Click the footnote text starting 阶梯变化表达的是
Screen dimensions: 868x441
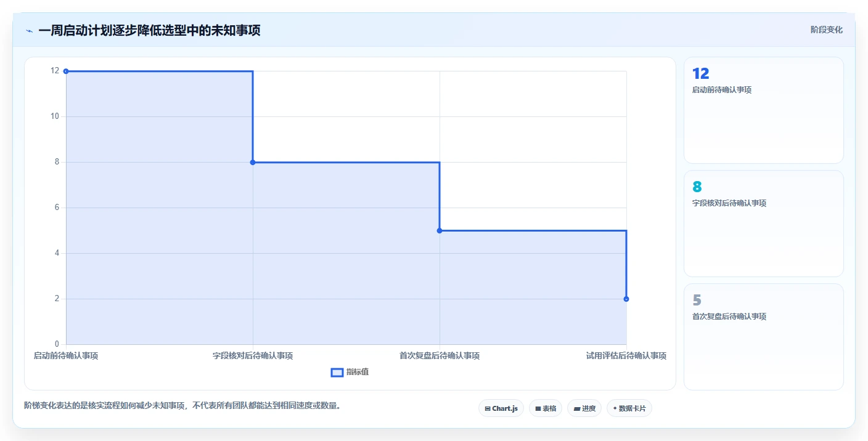click(182, 406)
